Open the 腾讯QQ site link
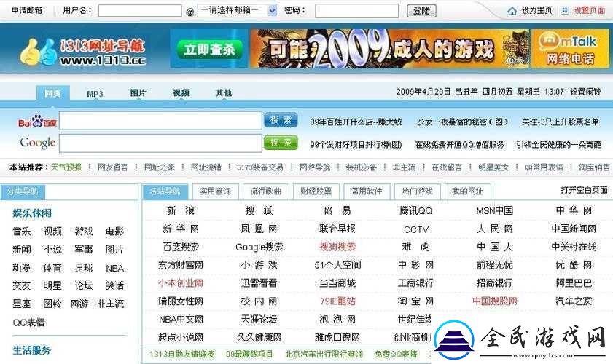Image resolution: width=613 pixels, height=364 pixels. click(x=415, y=211)
